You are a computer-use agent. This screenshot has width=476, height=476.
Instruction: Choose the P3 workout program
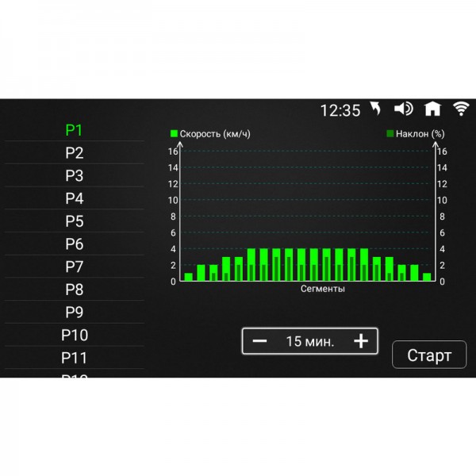[75, 175]
